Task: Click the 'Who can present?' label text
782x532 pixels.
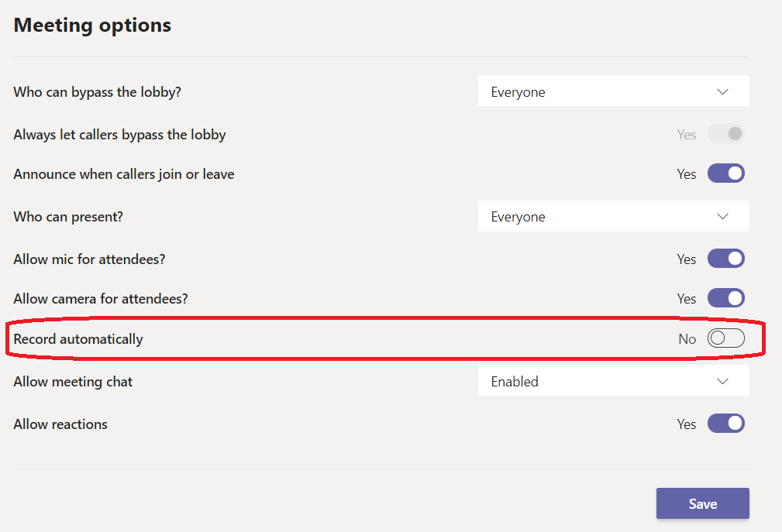Action: 68,216
